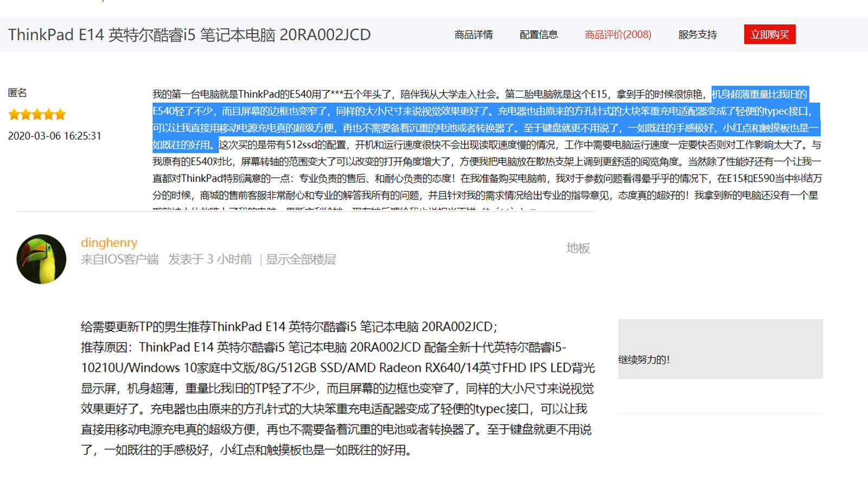Switch to 配置信息 tab
The width and height of the screenshot is (868, 488).
pos(539,35)
